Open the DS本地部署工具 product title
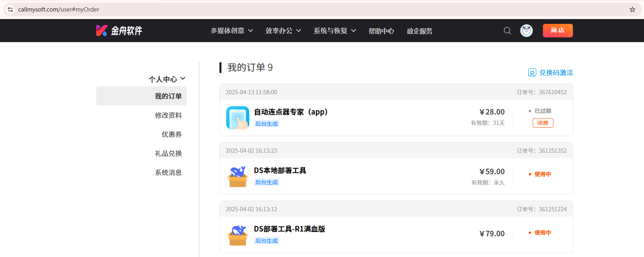Viewport: 644px width, 257px height. (280, 170)
